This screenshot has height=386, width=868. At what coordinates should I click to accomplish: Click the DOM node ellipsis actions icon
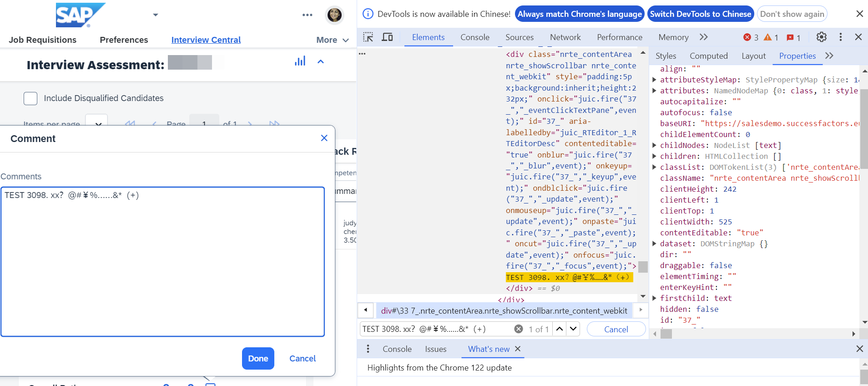click(x=362, y=54)
